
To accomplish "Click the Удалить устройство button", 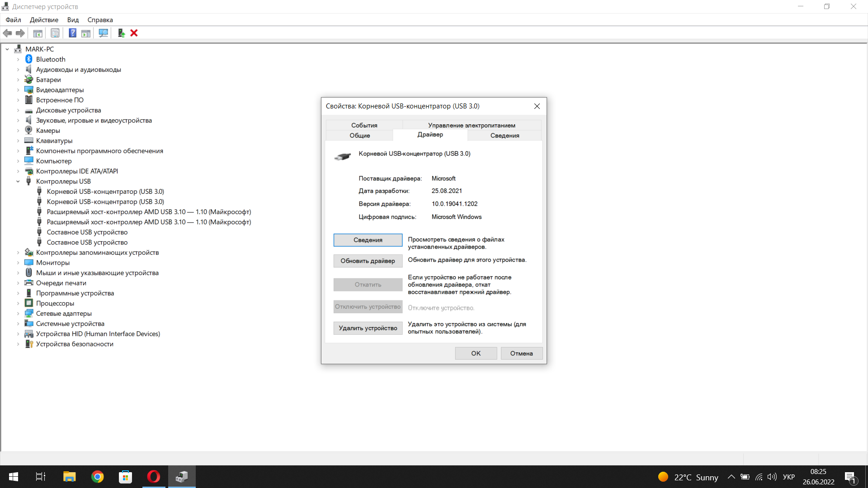I will click(x=368, y=328).
